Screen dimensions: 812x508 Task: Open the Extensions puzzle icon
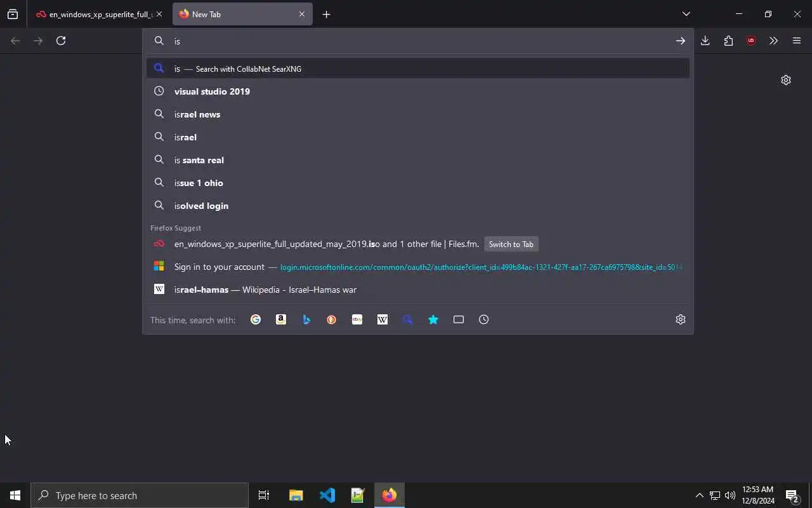pyautogui.click(x=728, y=41)
